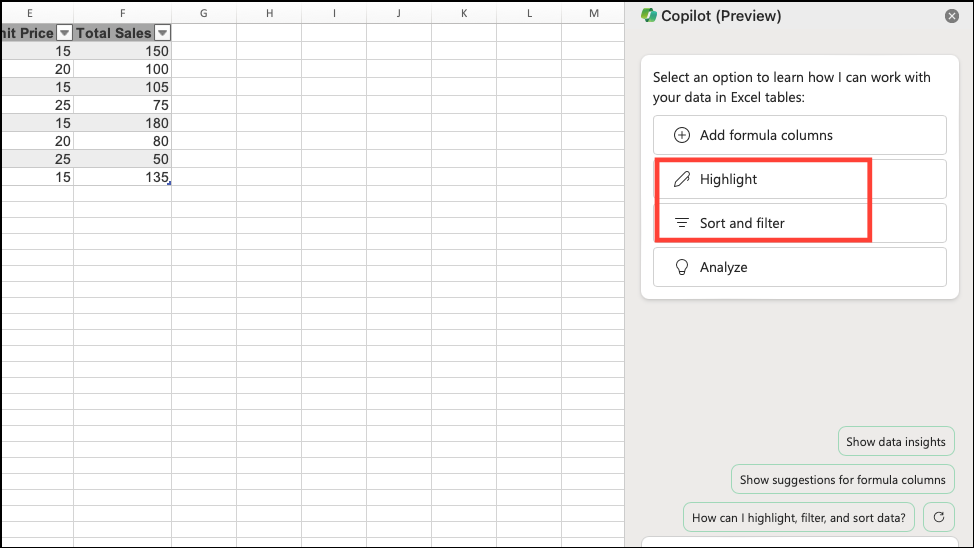Select Total Sales cell with value 75
The image size is (974, 548).
click(122, 105)
